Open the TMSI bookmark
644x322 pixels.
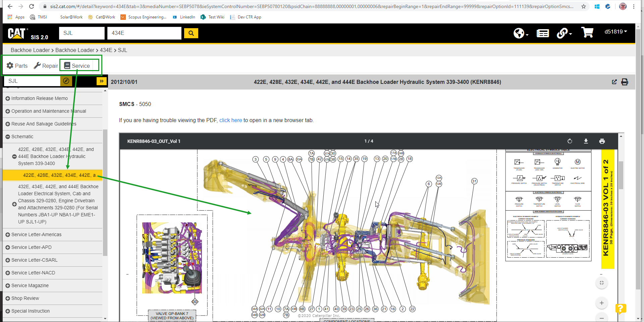[x=39, y=17]
